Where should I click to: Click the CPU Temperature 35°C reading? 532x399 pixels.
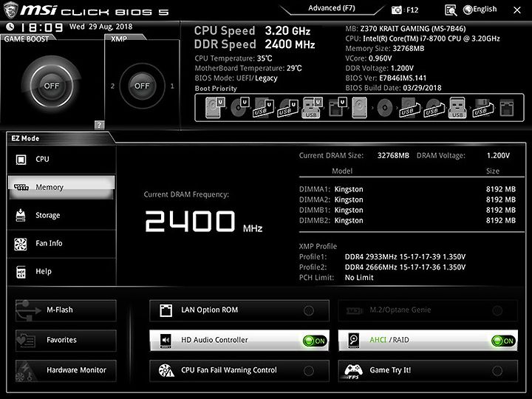click(x=233, y=58)
